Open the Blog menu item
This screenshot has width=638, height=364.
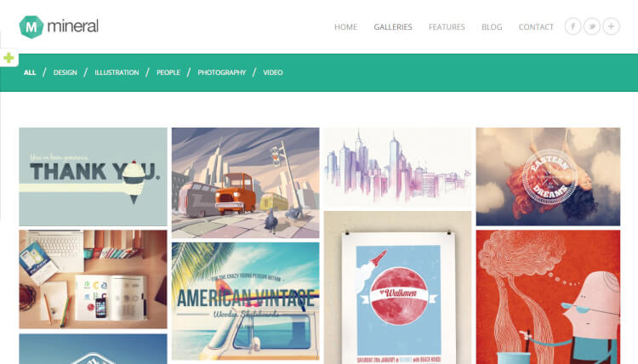pos(492,27)
